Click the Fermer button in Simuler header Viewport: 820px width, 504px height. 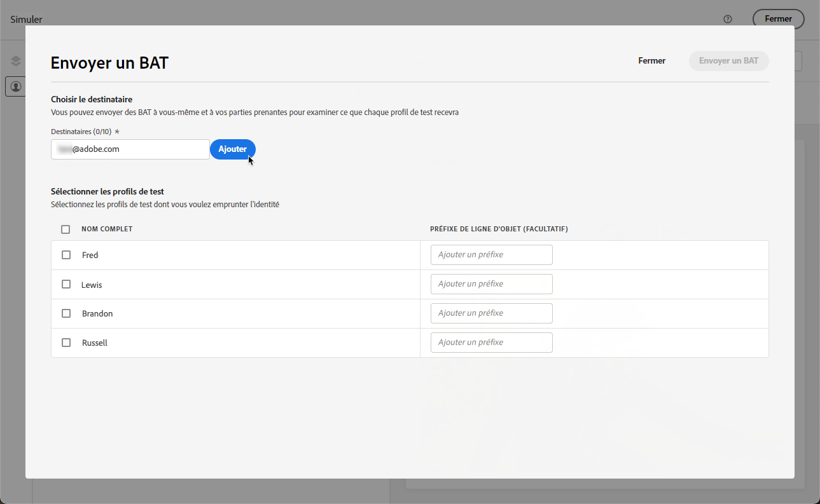pyautogui.click(x=778, y=19)
